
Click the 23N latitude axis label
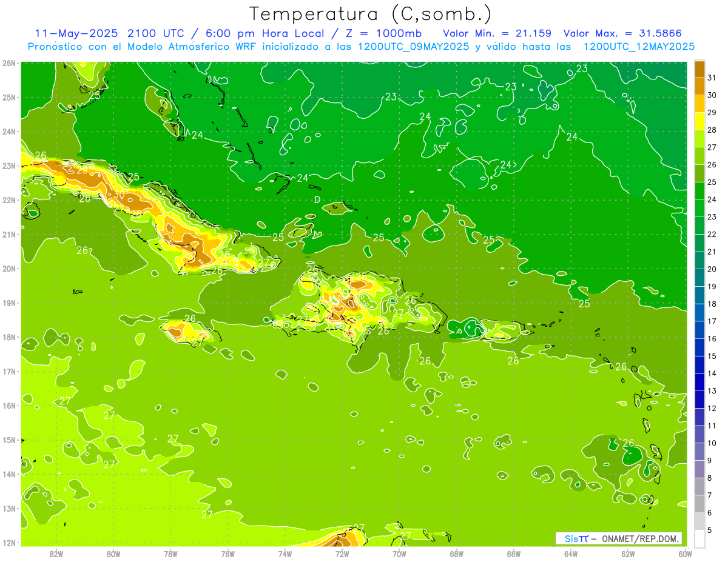[8, 166]
